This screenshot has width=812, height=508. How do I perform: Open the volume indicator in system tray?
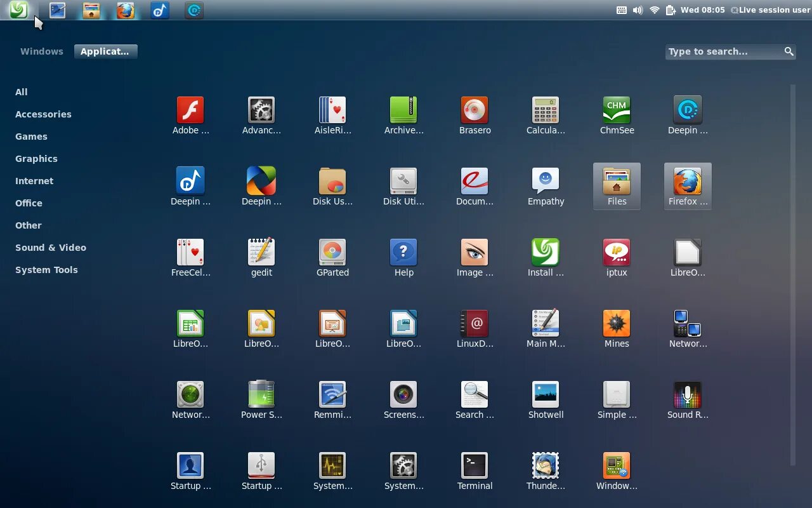[x=638, y=10]
